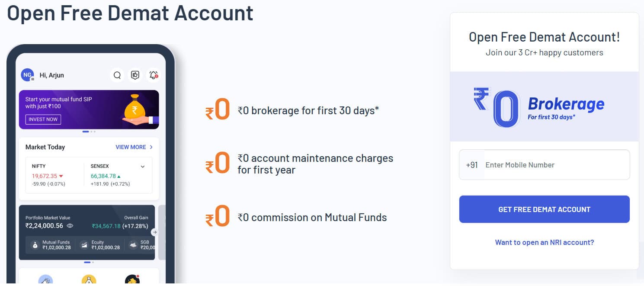The height and width of the screenshot is (286, 644).
Task: Hide portfolio value using the eye toggle
Action: 70,226
